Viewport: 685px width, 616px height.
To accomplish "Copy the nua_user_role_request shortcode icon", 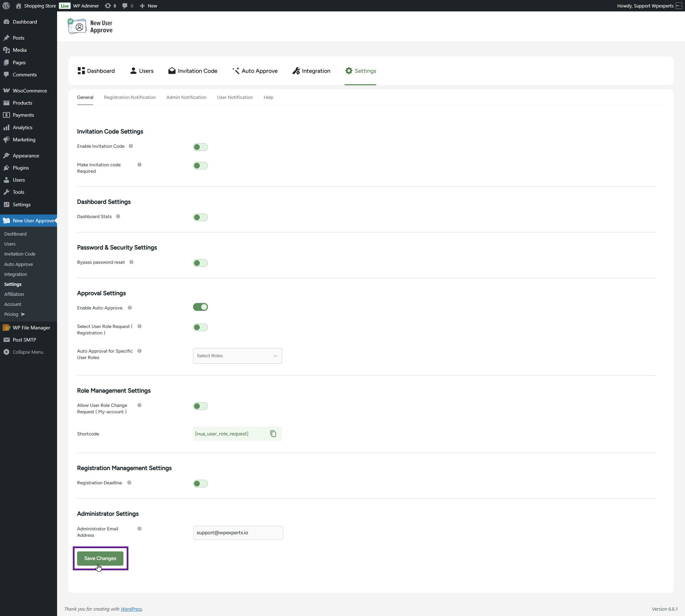I will coord(273,434).
